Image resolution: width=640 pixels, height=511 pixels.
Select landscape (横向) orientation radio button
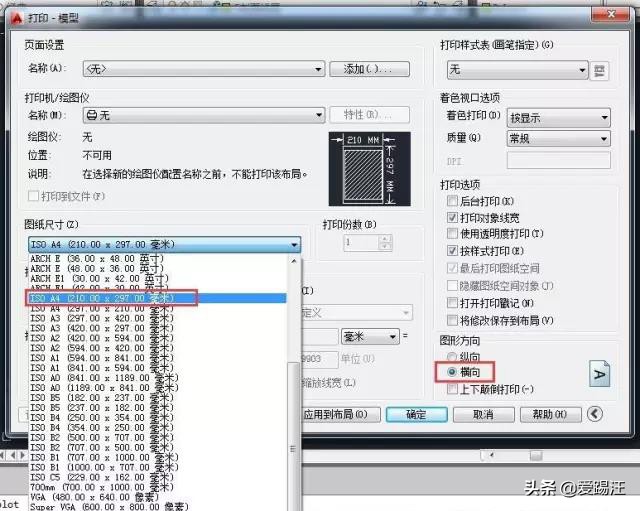(452, 372)
